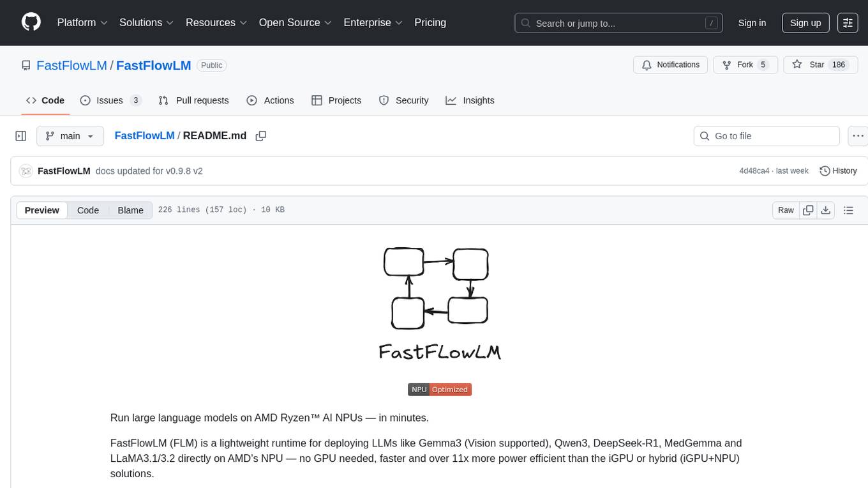Download the raw file
Image resolution: width=868 pixels, height=488 pixels.
point(825,210)
